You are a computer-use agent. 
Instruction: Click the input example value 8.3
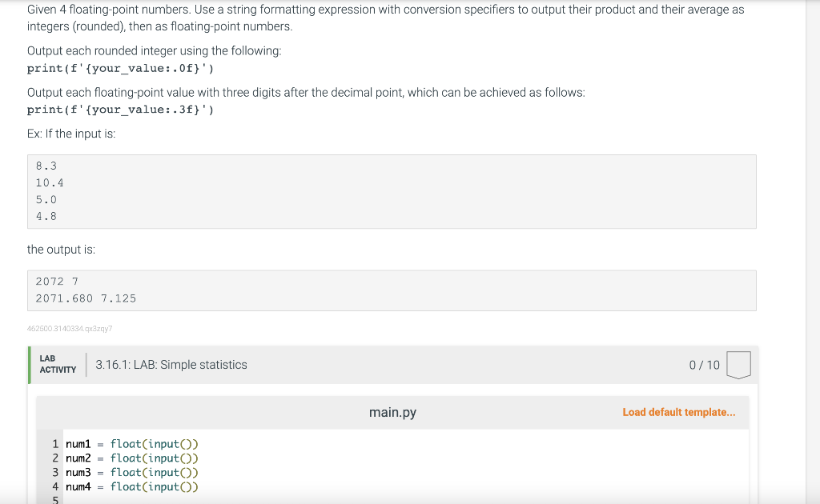point(46,166)
